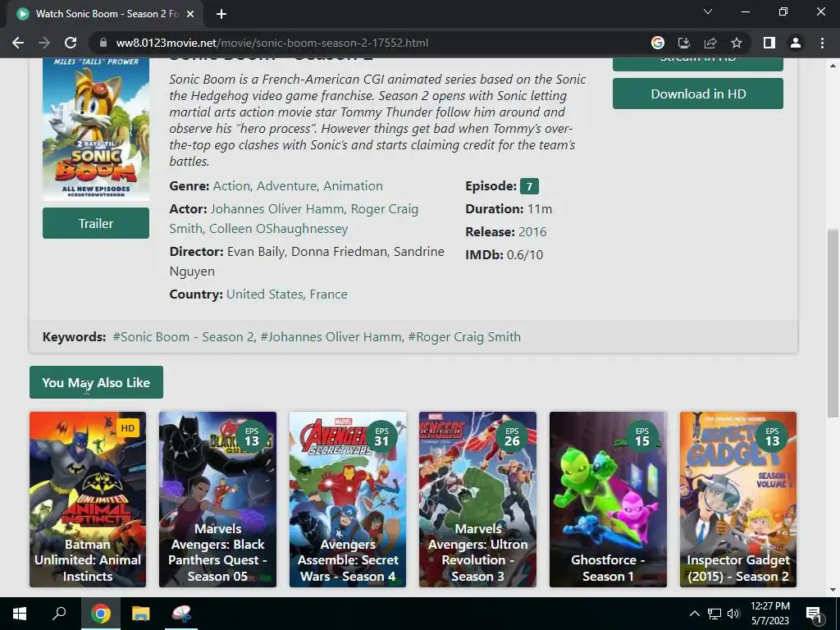Open Windows taskbar search
This screenshot has height=630, width=840.
coord(59,614)
